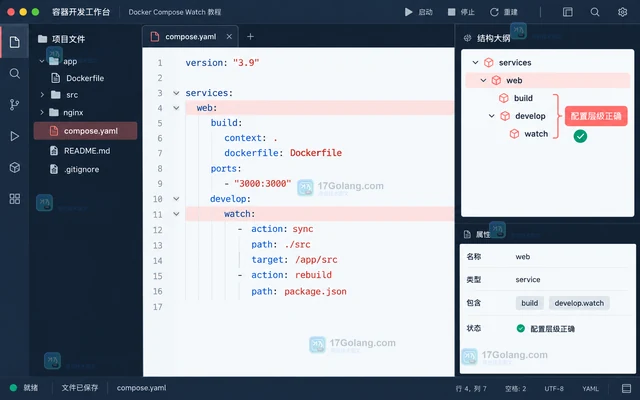Open the file explorer sidebar icon
Image resolution: width=640 pixels, height=400 pixels.
[15, 42]
